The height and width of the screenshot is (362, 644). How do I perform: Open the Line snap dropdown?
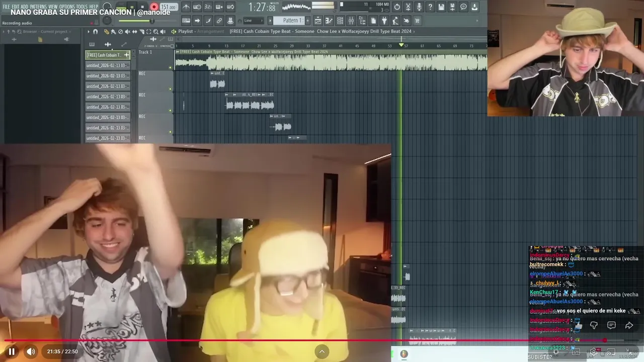coord(254,21)
